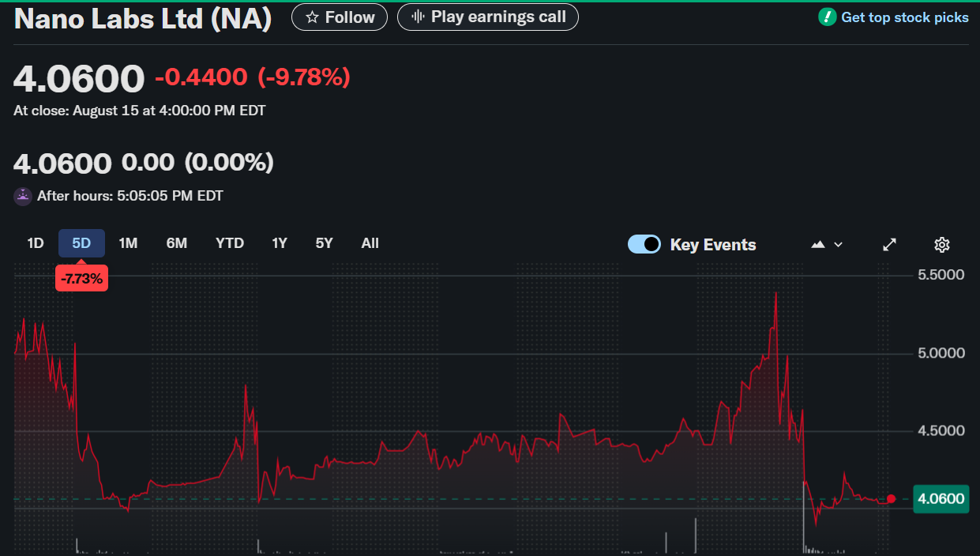The width and height of the screenshot is (980, 556).
Task: Switch to the 1M time range
Action: click(x=128, y=243)
